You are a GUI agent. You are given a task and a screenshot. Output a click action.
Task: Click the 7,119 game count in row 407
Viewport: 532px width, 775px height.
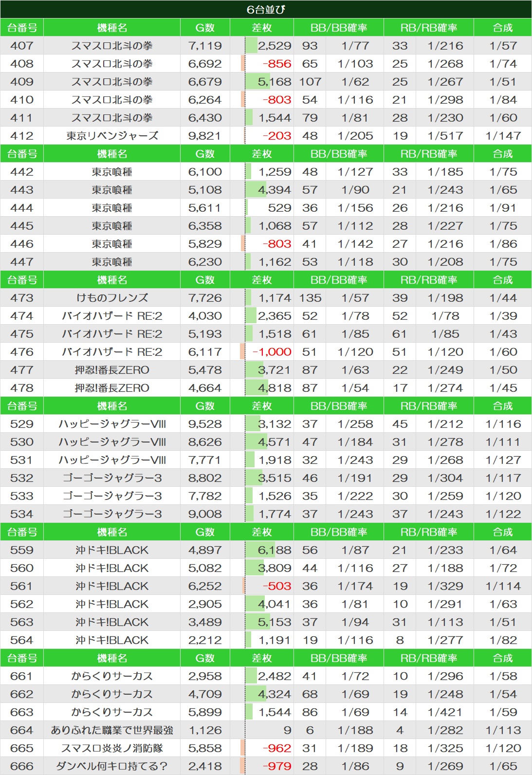(205, 46)
